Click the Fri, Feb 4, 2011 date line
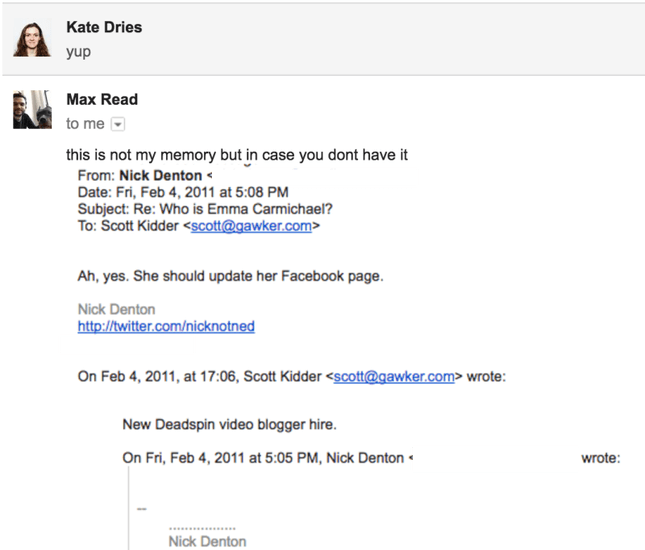Image resolution: width=645 pixels, height=550 pixels. point(183,192)
